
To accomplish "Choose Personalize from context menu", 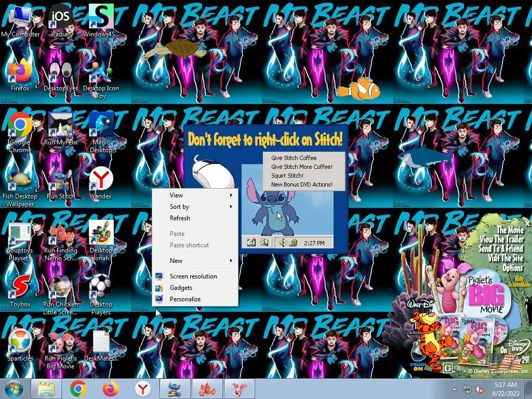I will coord(195,299).
